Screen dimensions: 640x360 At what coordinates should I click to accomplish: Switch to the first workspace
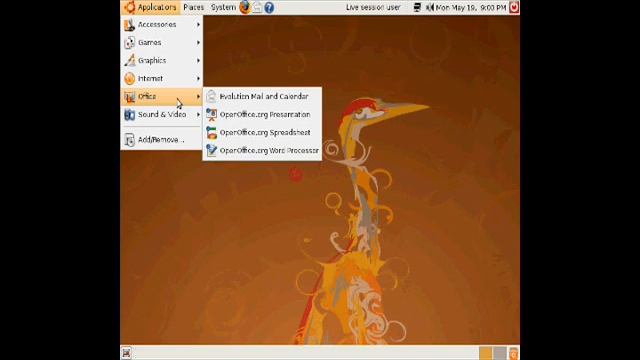tap(486, 353)
